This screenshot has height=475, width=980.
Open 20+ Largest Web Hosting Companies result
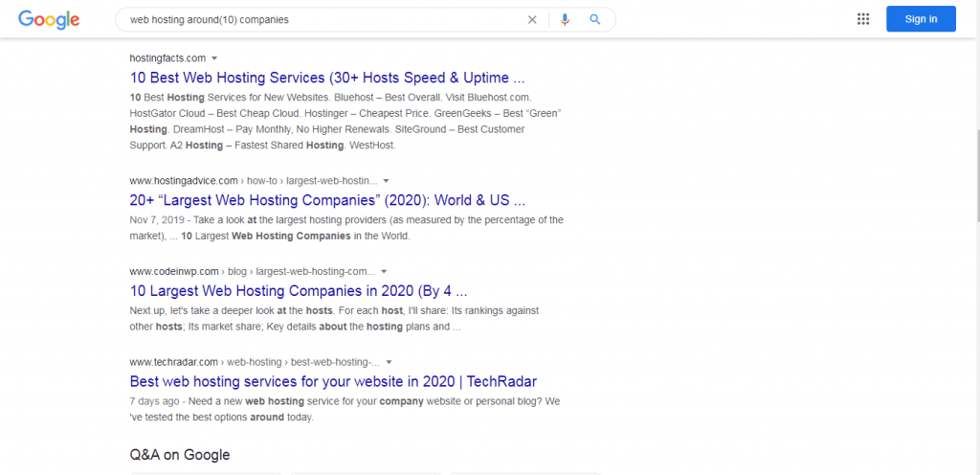327,200
